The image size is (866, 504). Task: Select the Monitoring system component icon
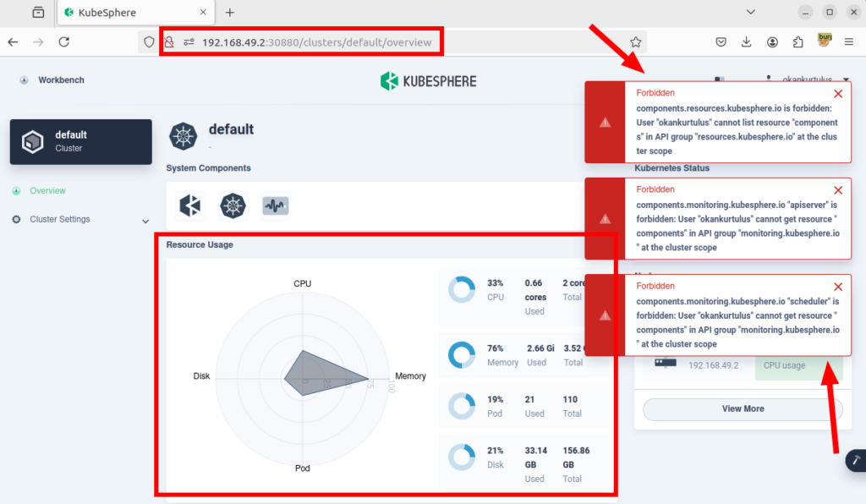coord(276,205)
